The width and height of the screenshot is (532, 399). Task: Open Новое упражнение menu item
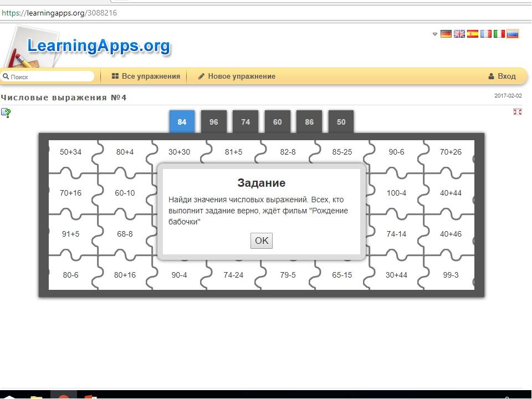coord(237,76)
